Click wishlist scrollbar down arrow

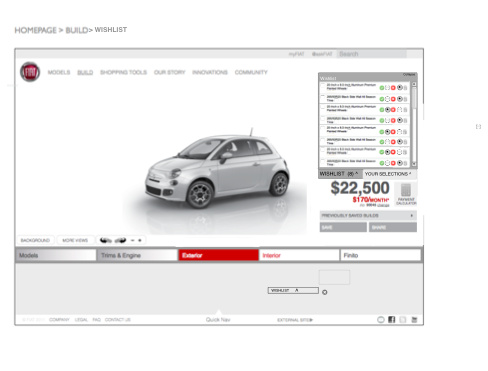(414, 164)
